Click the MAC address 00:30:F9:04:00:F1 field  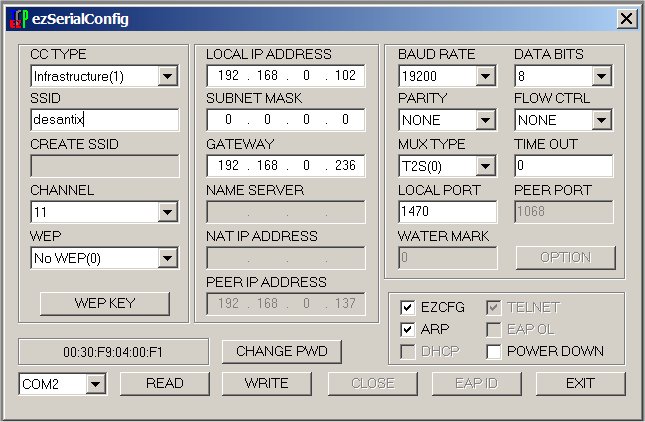tap(114, 352)
